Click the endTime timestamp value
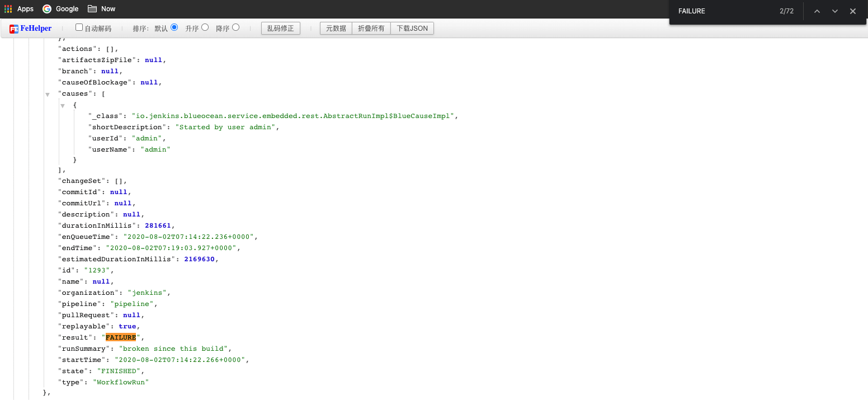Image resolution: width=868 pixels, height=400 pixels. tap(171, 248)
